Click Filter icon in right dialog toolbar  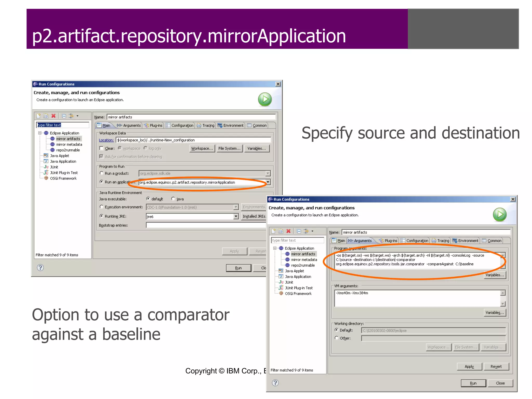[306, 231]
